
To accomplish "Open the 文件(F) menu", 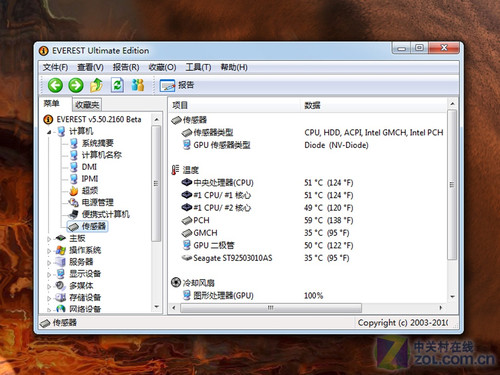I will point(55,67).
